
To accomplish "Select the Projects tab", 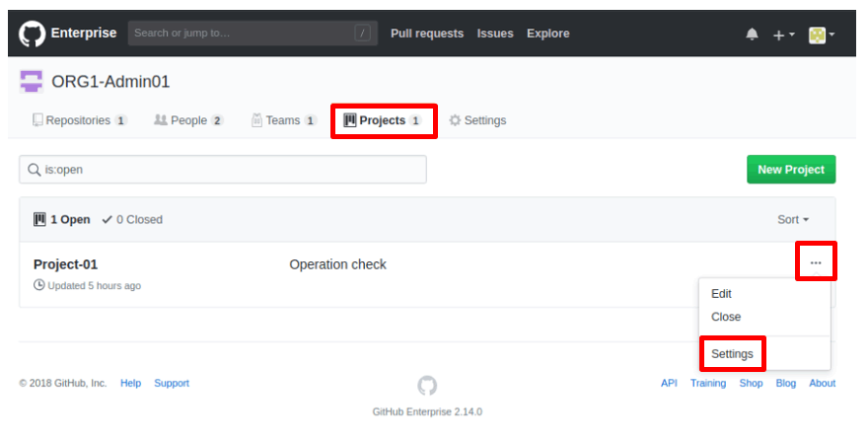I will click(383, 120).
